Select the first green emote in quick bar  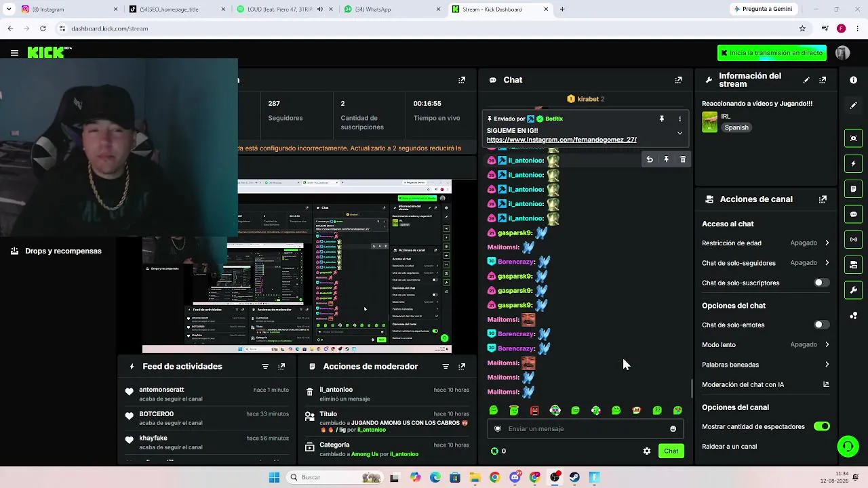494,411
